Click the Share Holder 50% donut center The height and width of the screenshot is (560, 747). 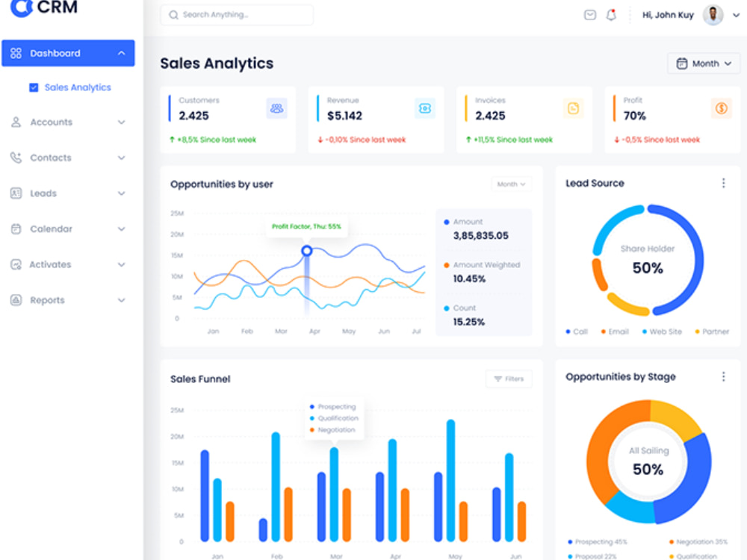tap(648, 261)
